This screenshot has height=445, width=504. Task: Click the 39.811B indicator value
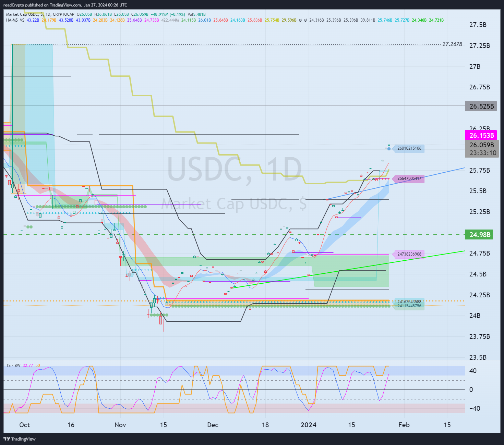[368, 20]
